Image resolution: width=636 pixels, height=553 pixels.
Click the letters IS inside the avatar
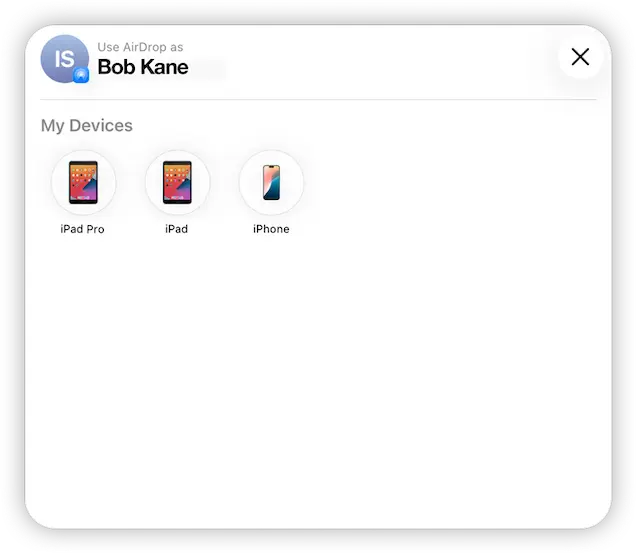63,58
